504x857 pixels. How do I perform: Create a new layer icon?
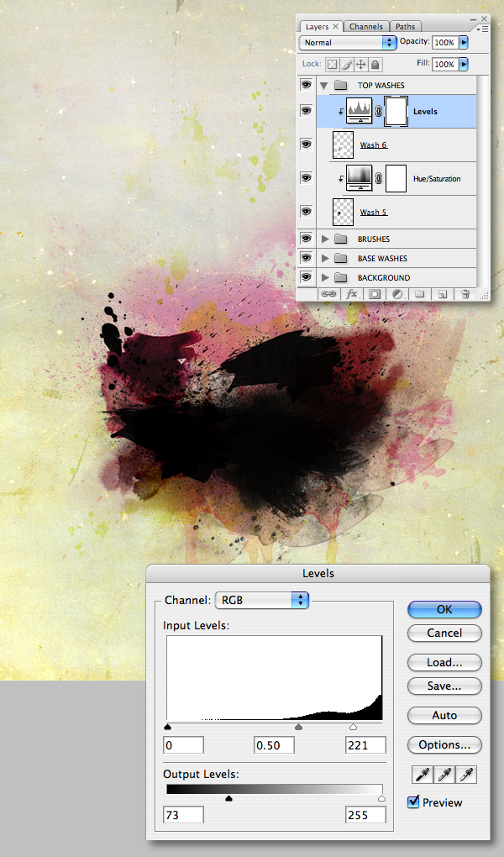click(442, 294)
